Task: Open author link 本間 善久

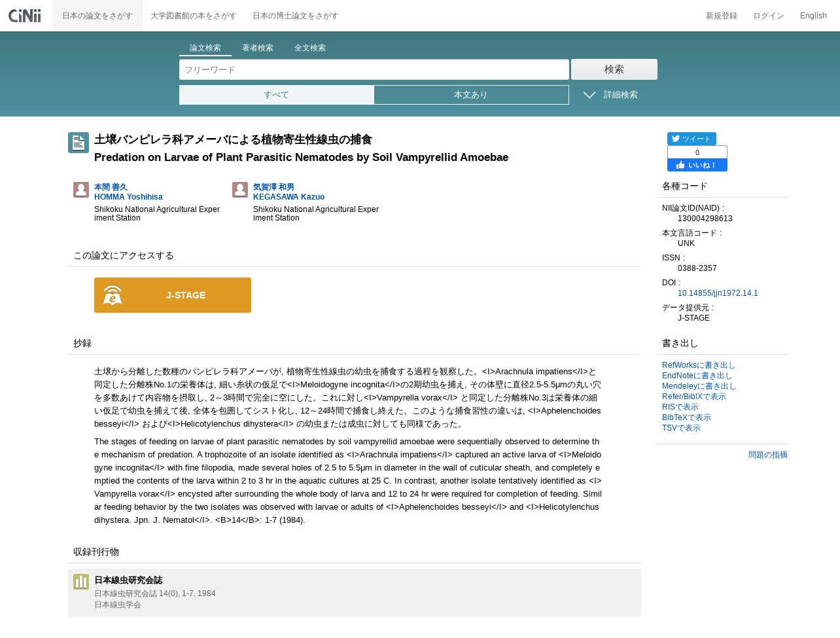Action: point(111,187)
